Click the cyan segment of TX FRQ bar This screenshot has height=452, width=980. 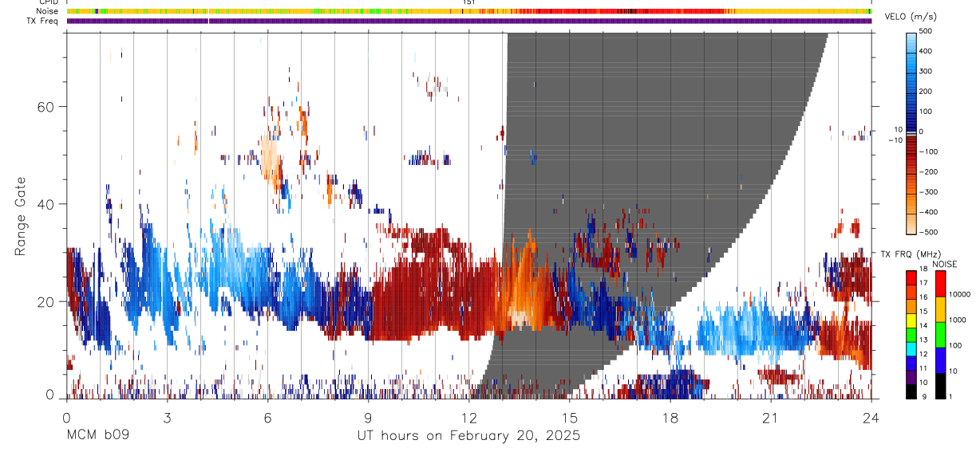[911, 349]
